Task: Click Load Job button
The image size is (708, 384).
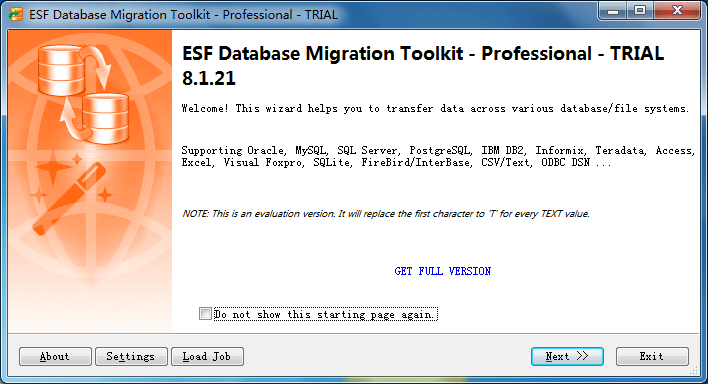Action: click(x=207, y=356)
